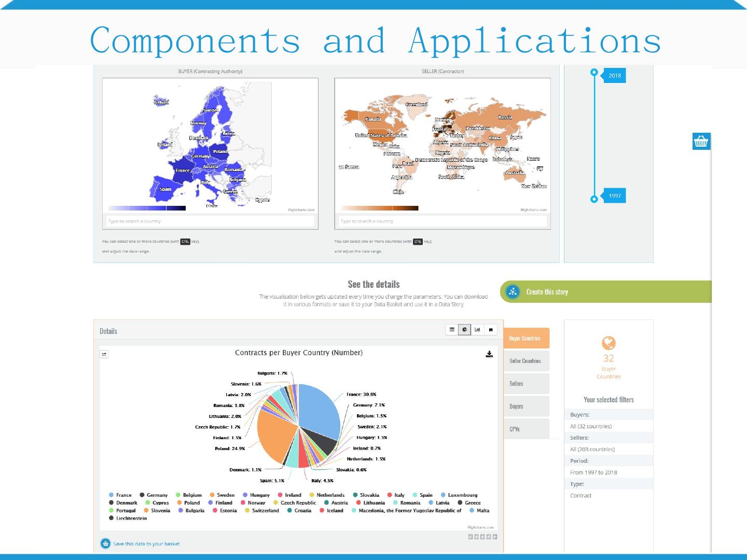The height and width of the screenshot is (560, 747).
Task: Open the floating data basket icon
Action: tap(701, 141)
